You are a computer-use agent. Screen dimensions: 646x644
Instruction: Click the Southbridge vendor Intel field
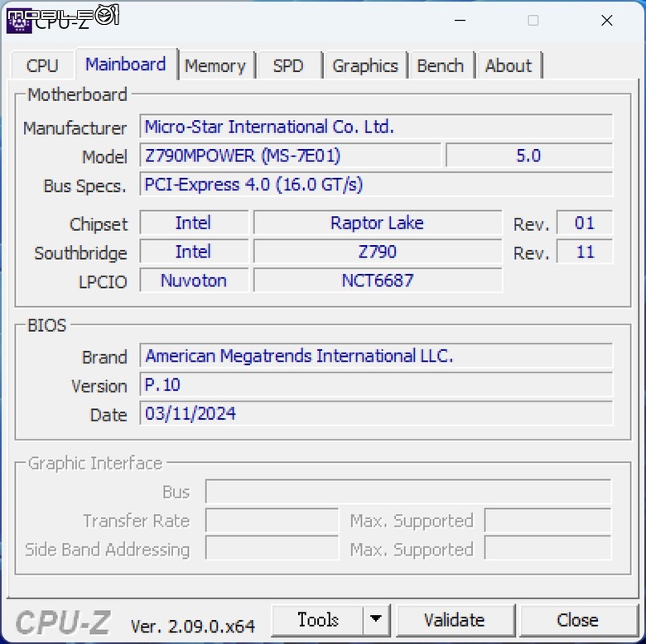(x=194, y=252)
